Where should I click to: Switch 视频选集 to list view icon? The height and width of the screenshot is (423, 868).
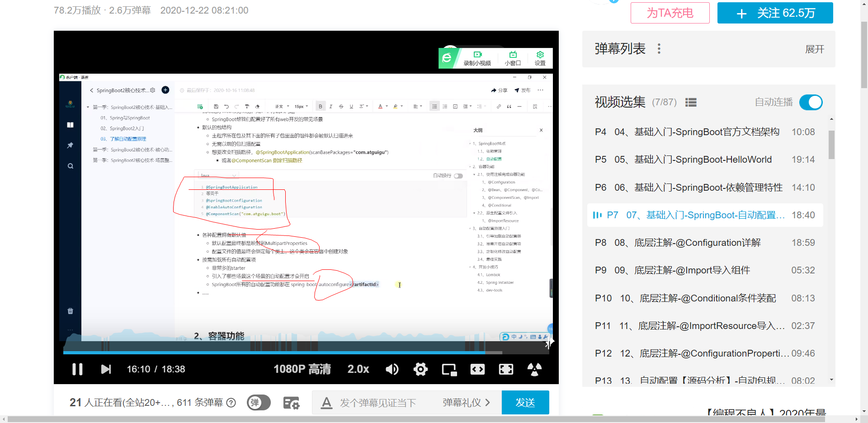691,103
